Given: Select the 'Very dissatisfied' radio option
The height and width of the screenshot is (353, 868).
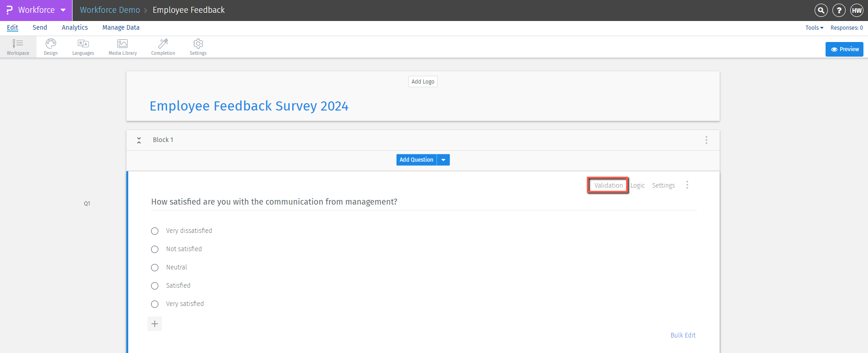Looking at the screenshot, I should tap(155, 231).
